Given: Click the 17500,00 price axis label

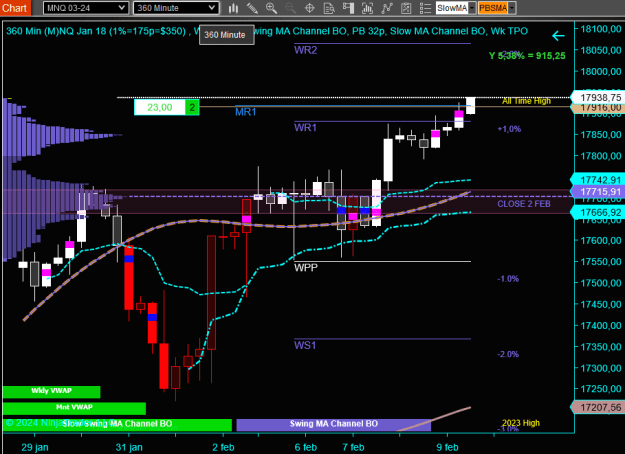Looking at the screenshot, I should (601, 283).
